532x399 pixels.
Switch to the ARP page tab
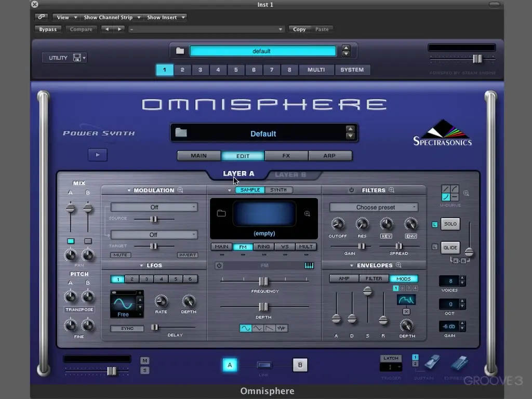click(329, 156)
